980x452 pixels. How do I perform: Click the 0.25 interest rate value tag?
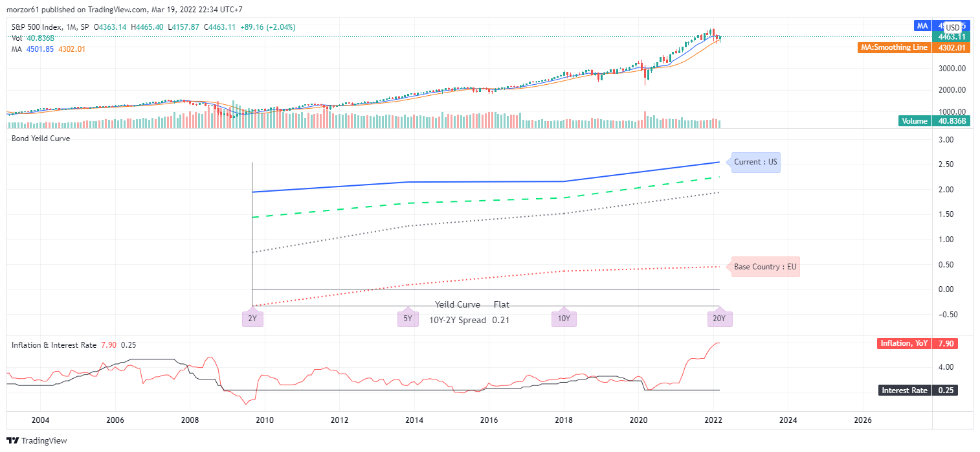[945, 390]
